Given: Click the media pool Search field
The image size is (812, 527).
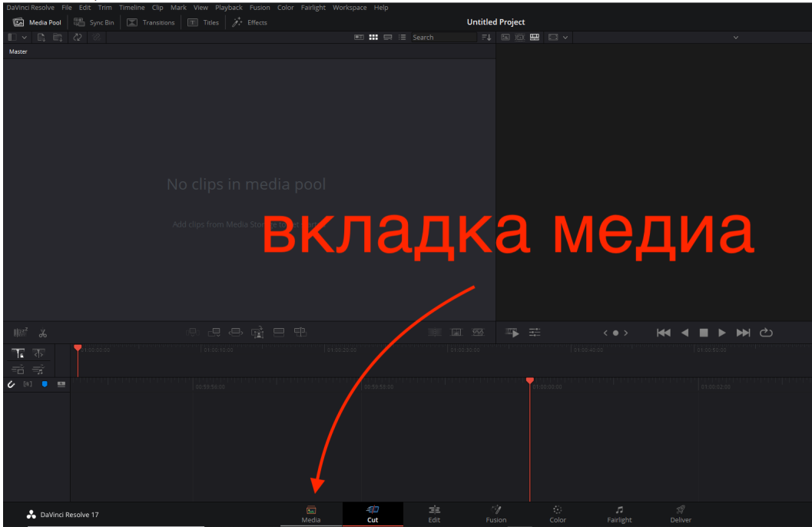Looking at the screenshot, I should (443, 38).
